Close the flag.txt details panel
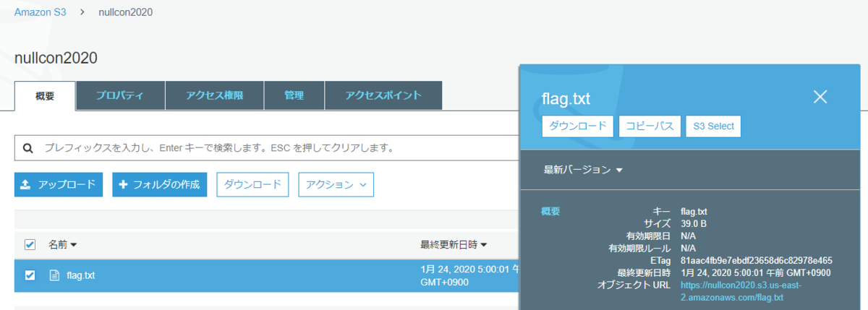The image size is (868, 310). pos(820,97)
